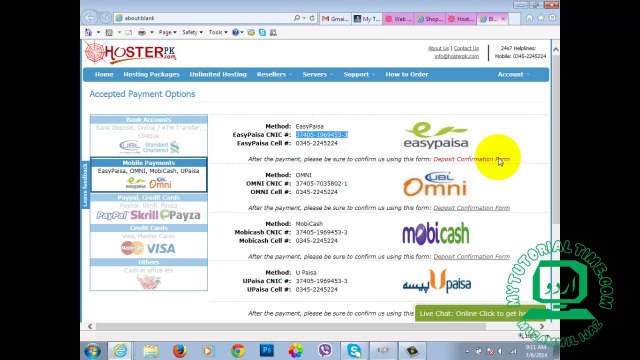
Task: Select the Paypal, Credit Cards section
Action: [x=149, y=209]
